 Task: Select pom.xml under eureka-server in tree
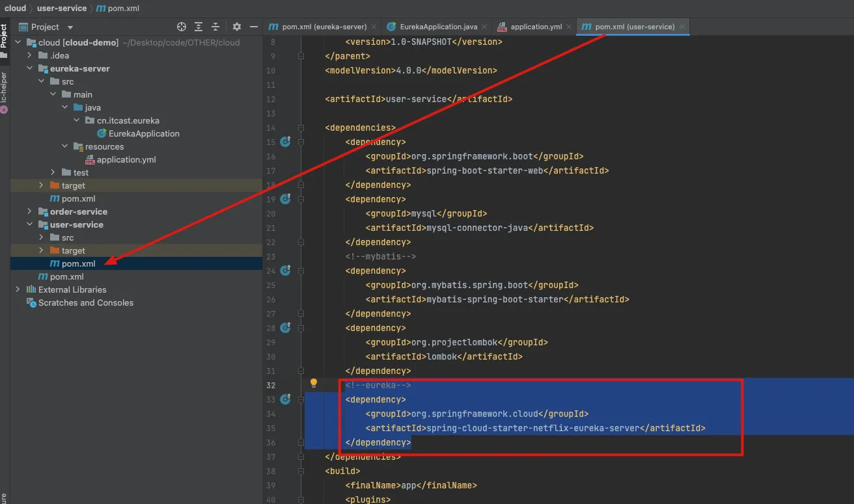pos(78,198)
